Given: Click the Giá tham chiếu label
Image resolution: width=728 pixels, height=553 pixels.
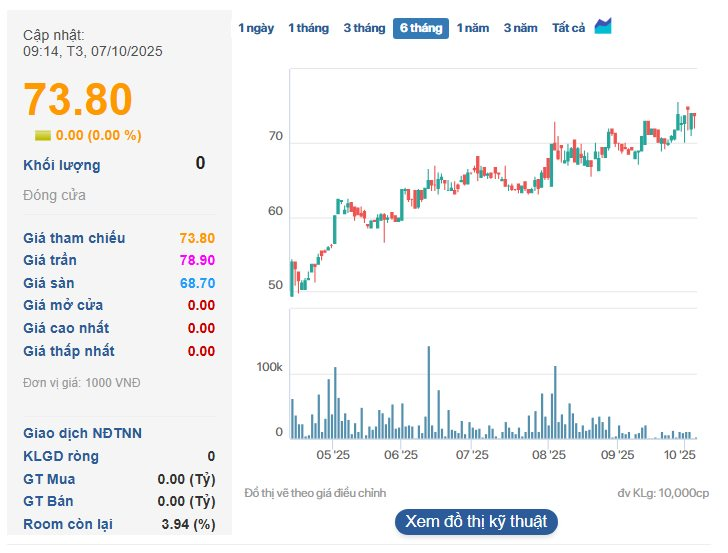Looking at the screenshot, I should 74,237.
